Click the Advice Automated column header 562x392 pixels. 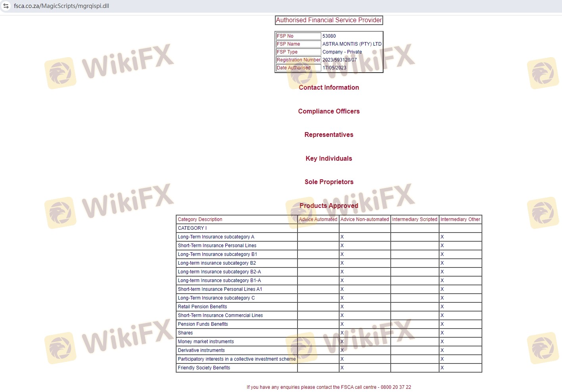[x=318, y=219]
